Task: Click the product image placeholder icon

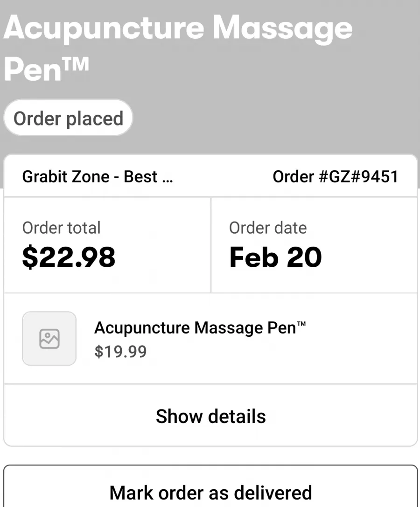Action: (49, 339)
